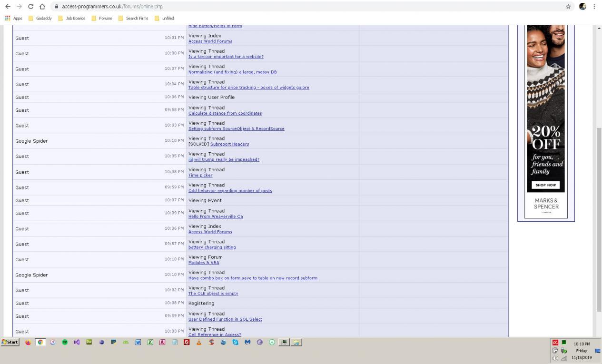Open the 'Subreport Headers' thread link

229,144
